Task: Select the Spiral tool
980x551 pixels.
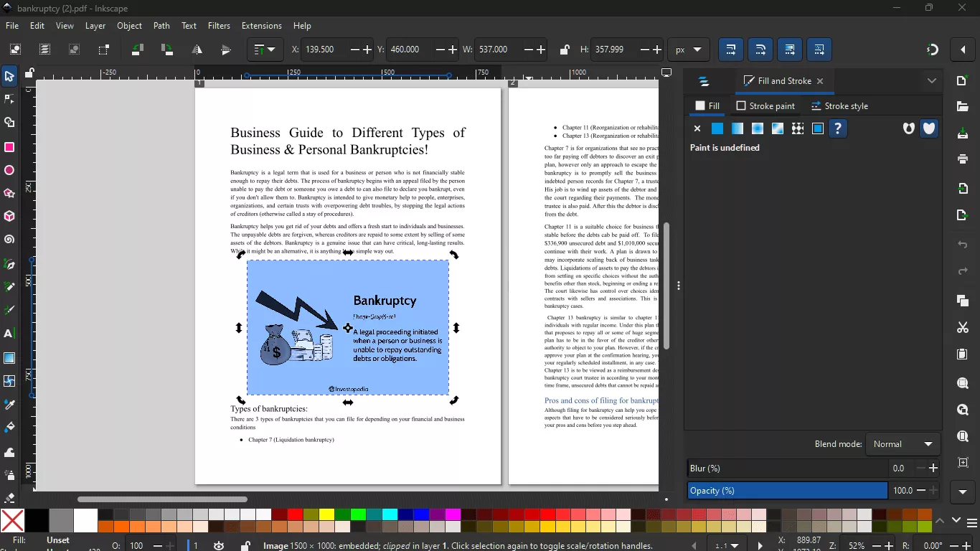Action: point(9,240)
